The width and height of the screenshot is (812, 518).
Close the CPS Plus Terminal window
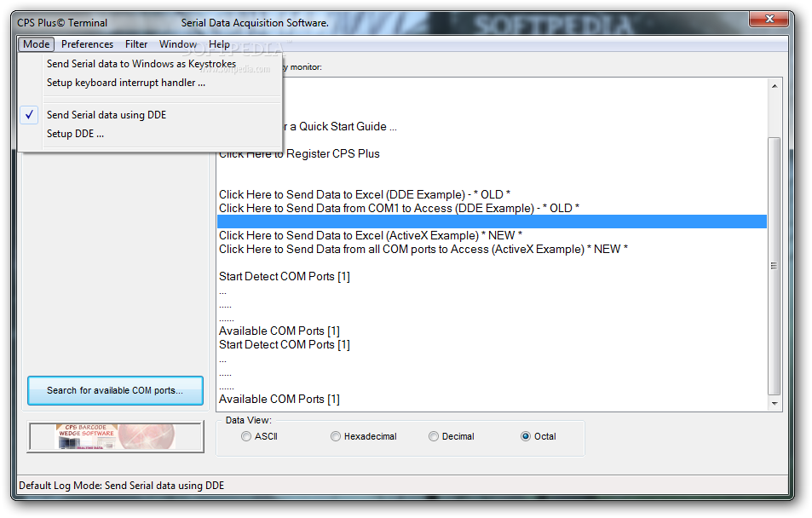[769, 19]
